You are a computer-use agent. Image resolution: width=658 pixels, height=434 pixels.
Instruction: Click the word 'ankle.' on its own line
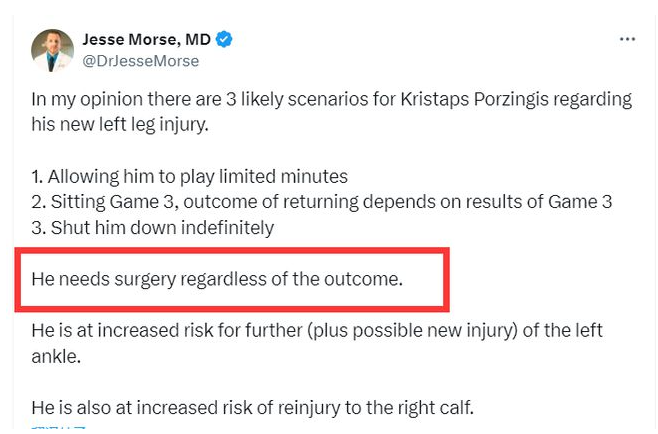tap(56, 357)
